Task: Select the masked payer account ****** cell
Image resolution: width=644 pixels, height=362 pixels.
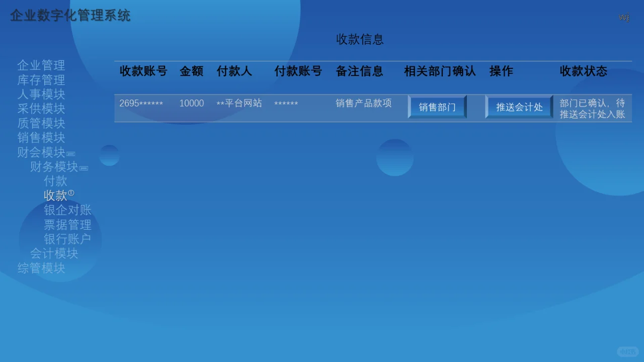Action: click(x=286, y=104)
